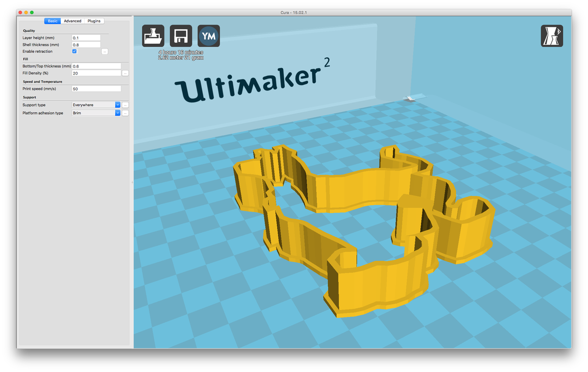
Task: Open retraction settings ellipsis button
Action: (105, 51)
